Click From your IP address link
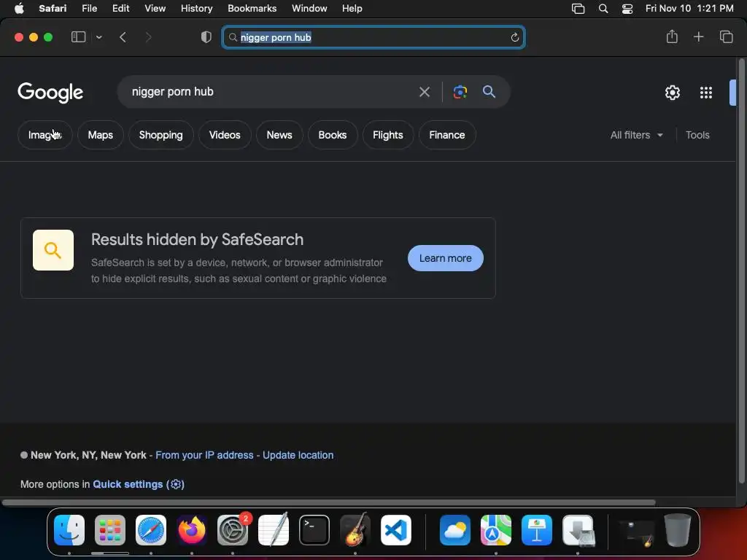This screenshot has width=747, height=560. [x=204, y=455]
